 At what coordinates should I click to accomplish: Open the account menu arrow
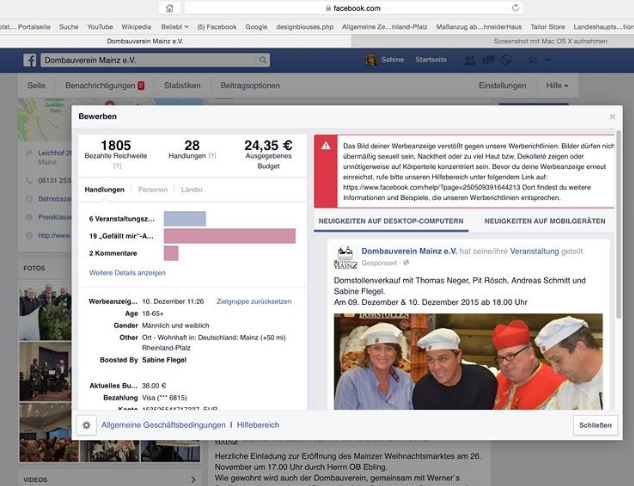pyautogui.click(x=548, y=60)
